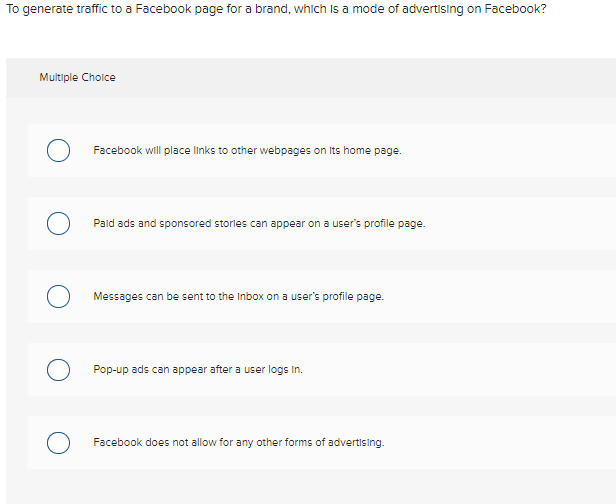
Task: Click the text 'Paid ads and sponsored stories can appear'
Action: 259,224
